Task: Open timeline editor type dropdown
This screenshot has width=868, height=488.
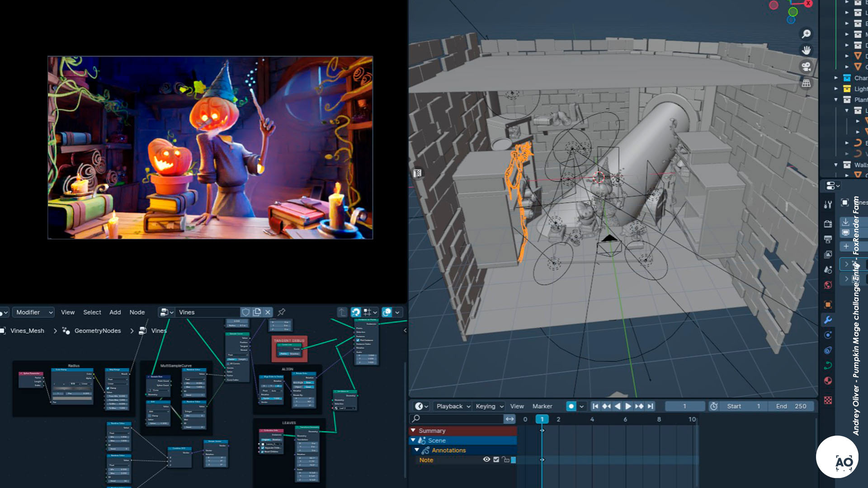Action: pos(421,406)
